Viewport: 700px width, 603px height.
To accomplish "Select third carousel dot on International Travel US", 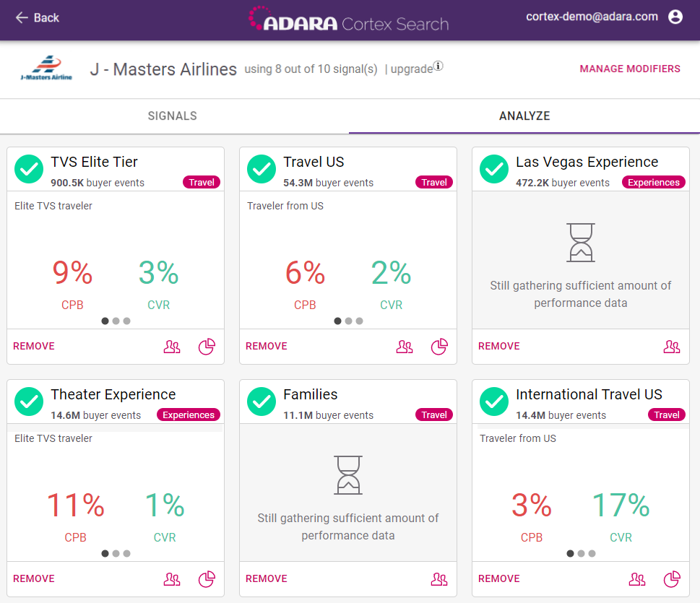I will coord(592,553).
